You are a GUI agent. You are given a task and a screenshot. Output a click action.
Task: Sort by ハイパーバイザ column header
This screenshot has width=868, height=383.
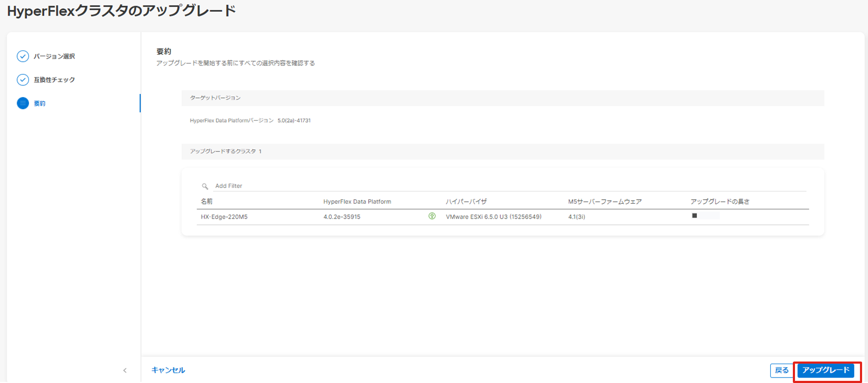pos(466,202)
